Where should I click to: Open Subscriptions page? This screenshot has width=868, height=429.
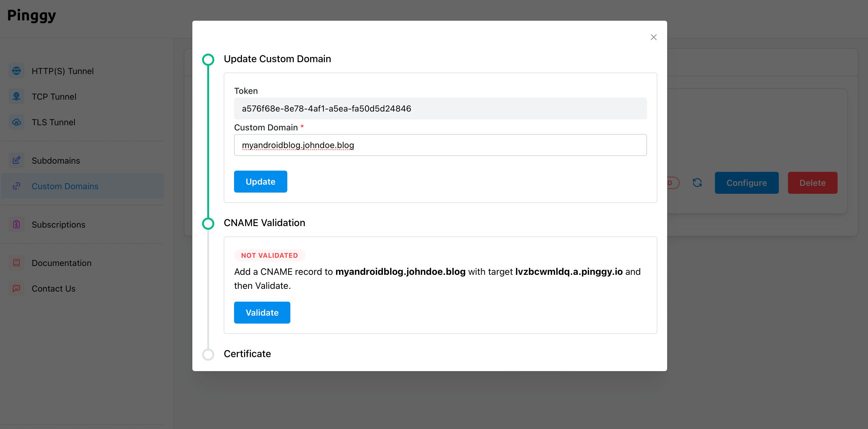click(x=82, y=225)
